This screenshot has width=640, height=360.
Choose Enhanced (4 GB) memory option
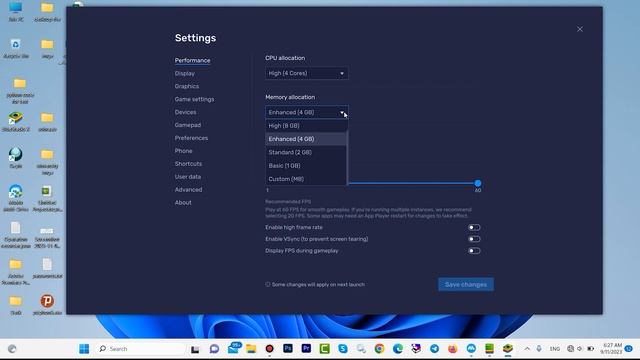pos(306,139)
